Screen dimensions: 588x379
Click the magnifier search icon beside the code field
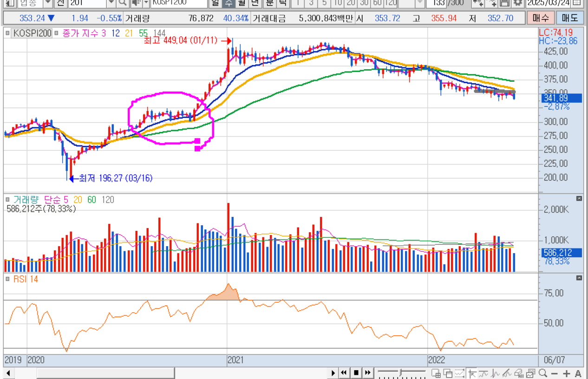coord(123,3)
